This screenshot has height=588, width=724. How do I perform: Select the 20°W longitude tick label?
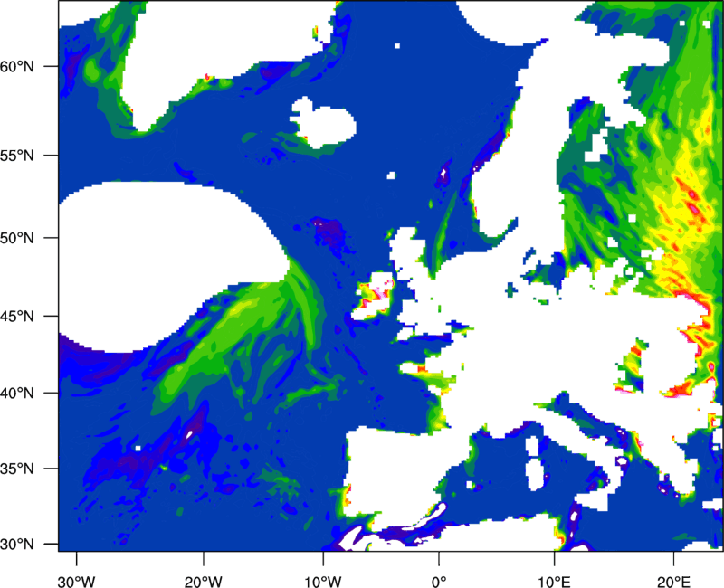[205, 570]
